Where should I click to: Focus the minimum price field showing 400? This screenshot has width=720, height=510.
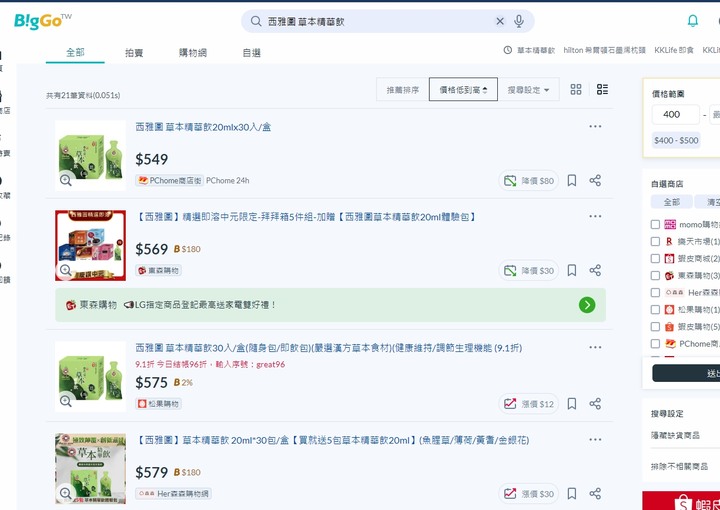(x=675, y=114)
